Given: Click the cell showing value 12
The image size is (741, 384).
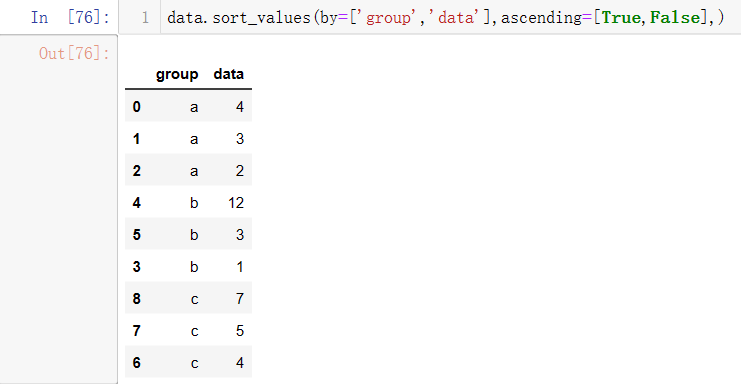Looking at the screenshot, I should point(236,203).
